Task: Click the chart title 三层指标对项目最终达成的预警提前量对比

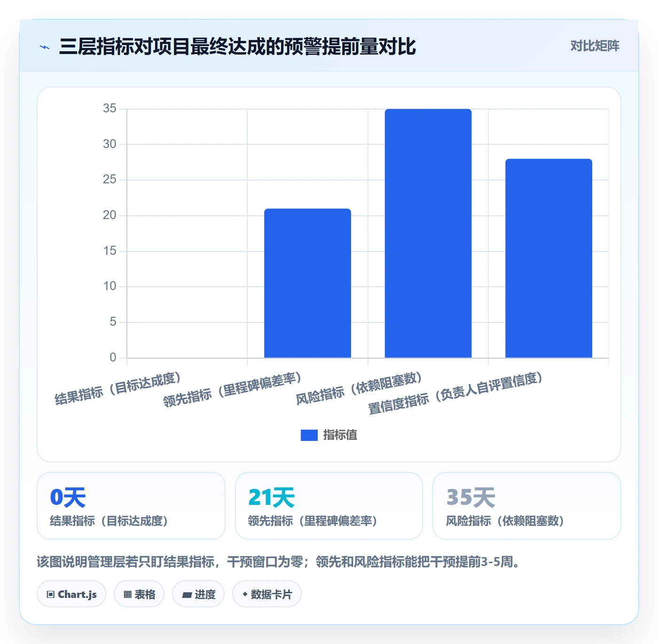Action: tap(237, 47)
